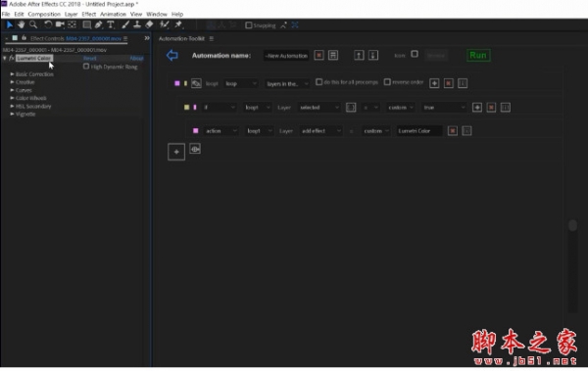The width and height of the screenshot is (588, 371).
Task: Select the Eraser tool
Action: pyautogui.click(x=149, y=24)
